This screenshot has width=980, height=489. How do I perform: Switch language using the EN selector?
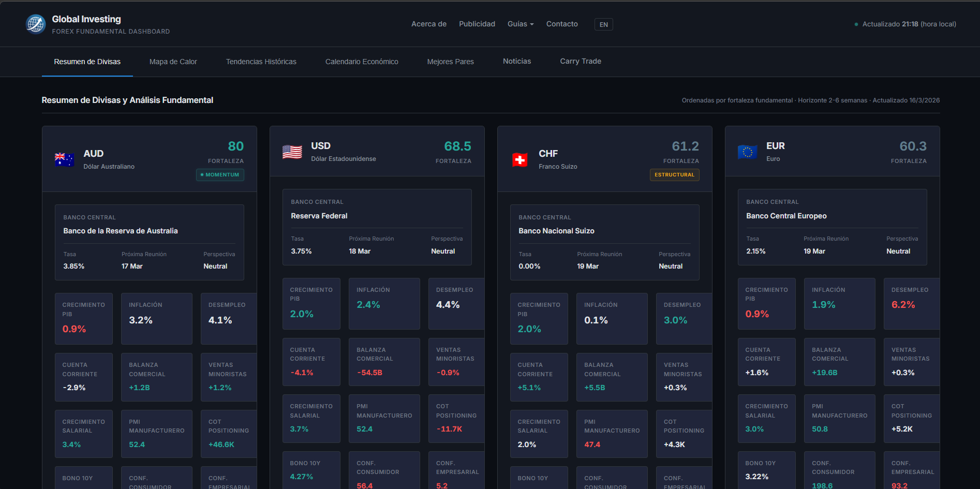coord(603,24)
